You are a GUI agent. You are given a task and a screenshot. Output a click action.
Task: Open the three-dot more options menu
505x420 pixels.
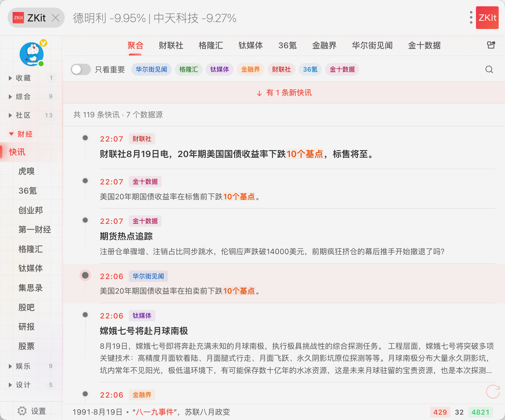[x=471, y=18]
